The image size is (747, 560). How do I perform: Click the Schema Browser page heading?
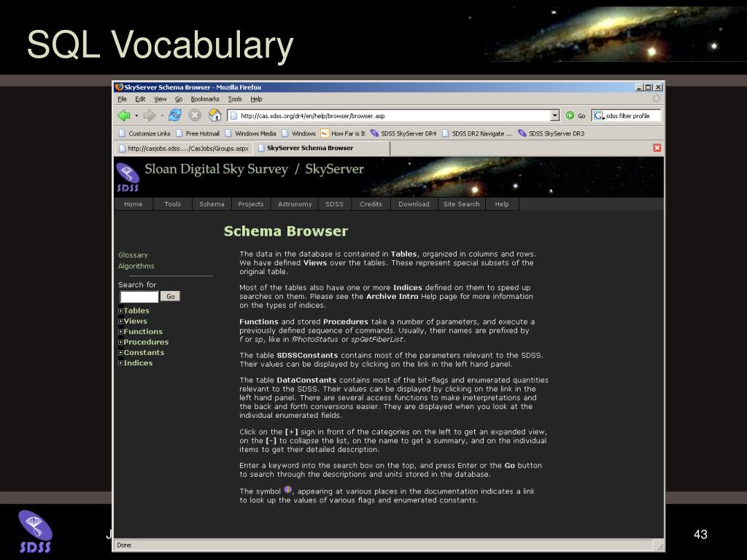point(286,231)
